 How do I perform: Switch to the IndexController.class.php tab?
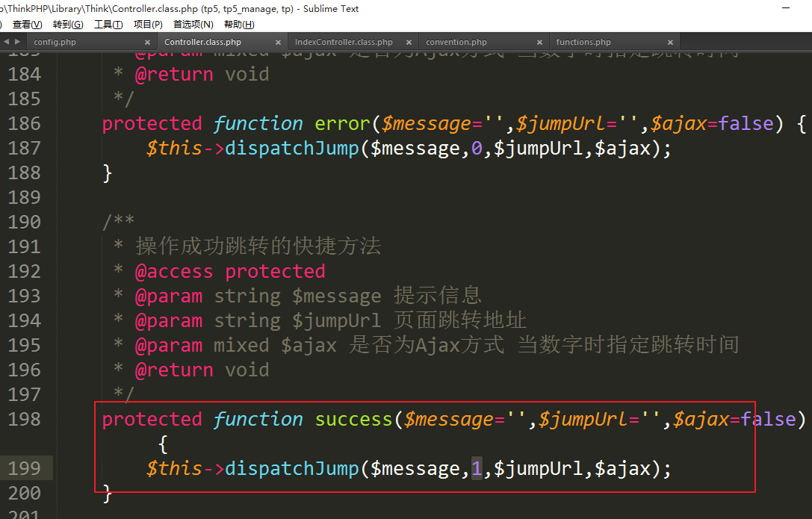pyautogui.click(x=344, y=43)
